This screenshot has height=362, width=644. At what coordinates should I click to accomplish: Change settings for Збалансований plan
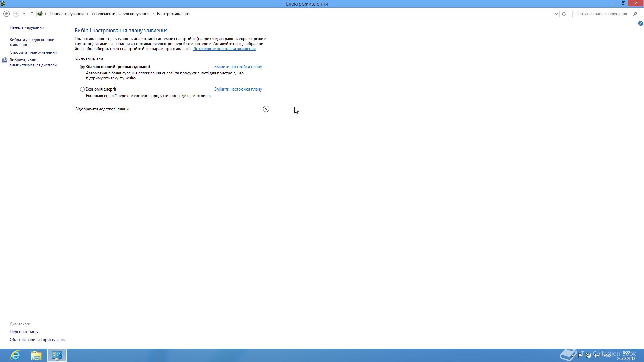click(238, 67)
